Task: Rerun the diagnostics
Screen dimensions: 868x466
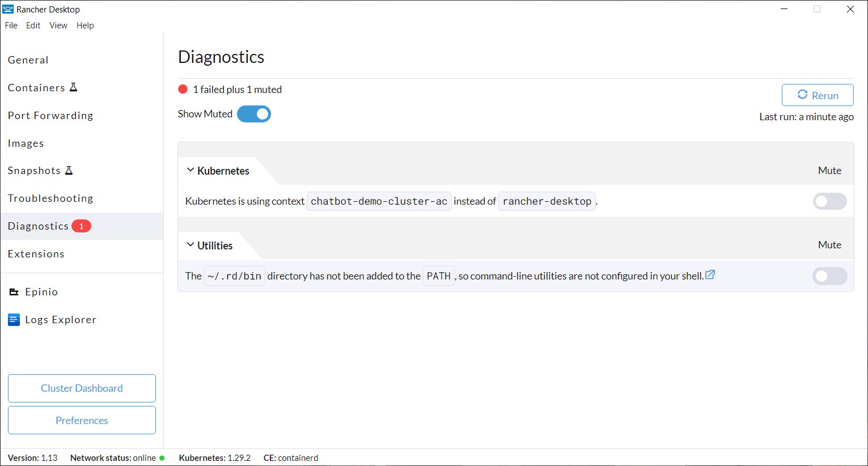Action: pyautogui.click(x=818, y=95)
